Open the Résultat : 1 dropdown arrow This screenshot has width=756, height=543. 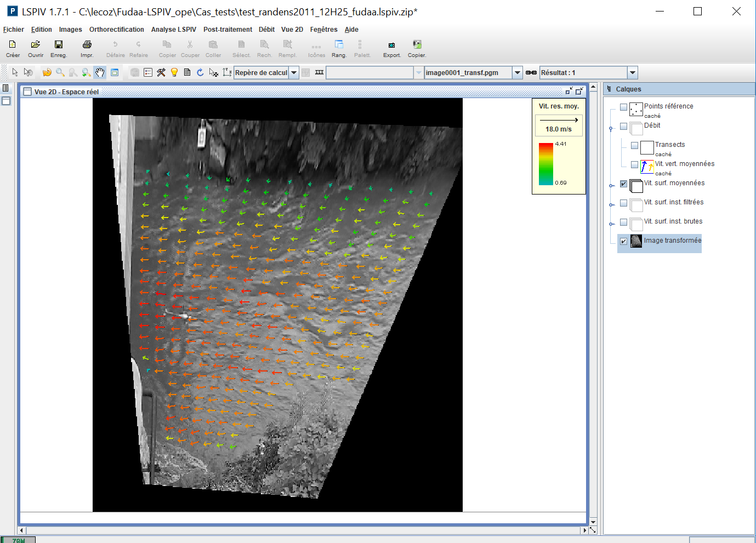pos(633,72)
